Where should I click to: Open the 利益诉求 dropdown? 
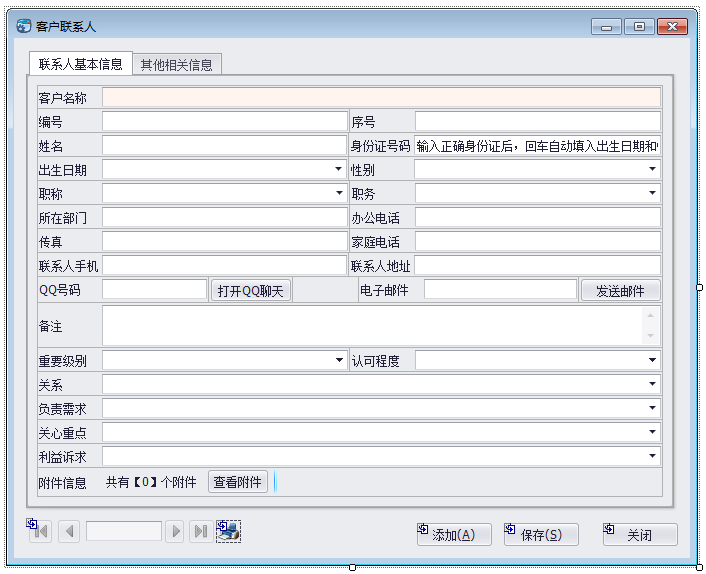pos(652,456)
